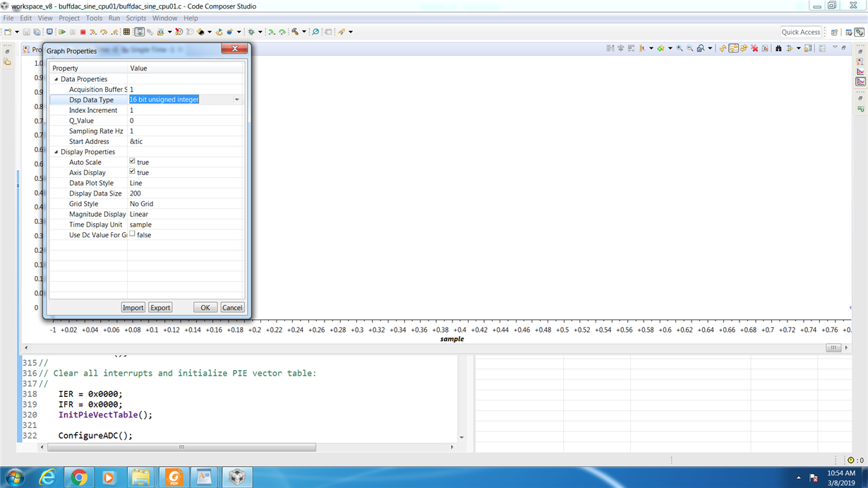Uncheck the Auto Scale option
The width and height of the screenshot is (868, 488).
coord(133,162)
